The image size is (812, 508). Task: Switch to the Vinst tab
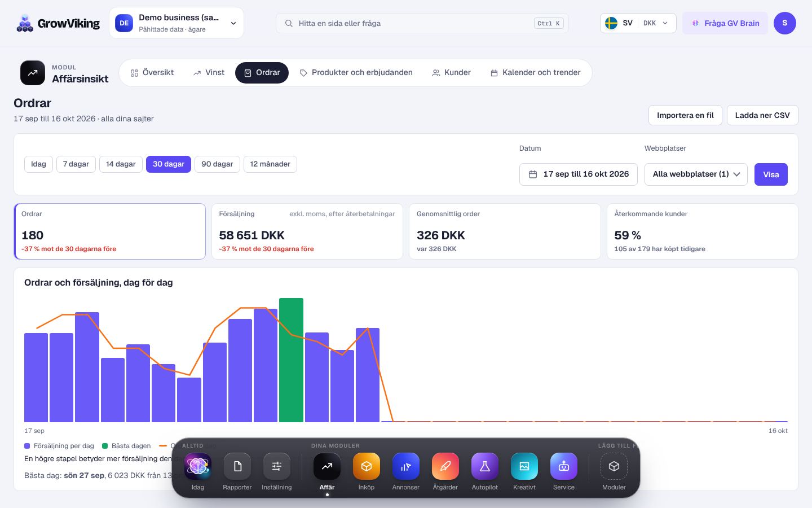coord(209,73)
